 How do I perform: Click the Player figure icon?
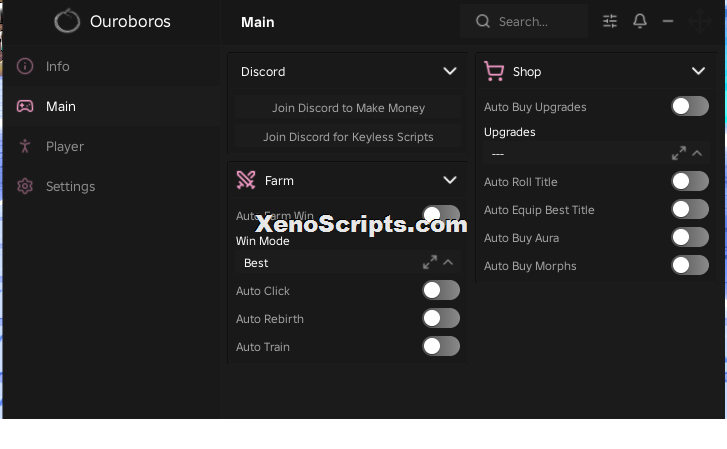point(25,146)
